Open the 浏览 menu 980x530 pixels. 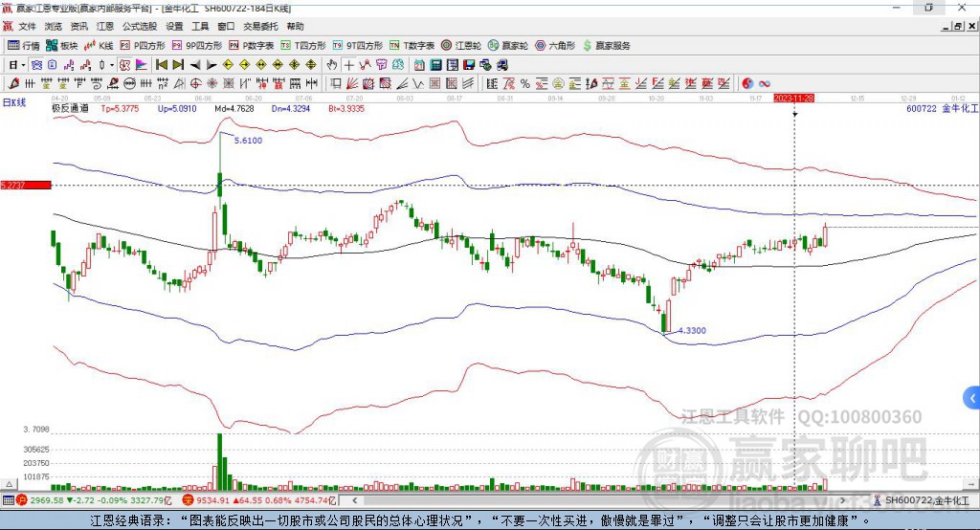coord(54,26)
